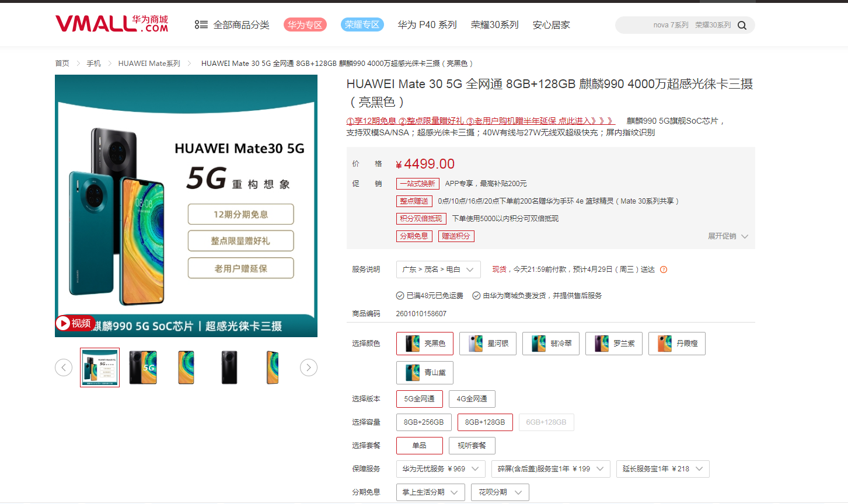The image size is (848, 504).
Task: Open 全部商品分类 menu
Action: 242,24
